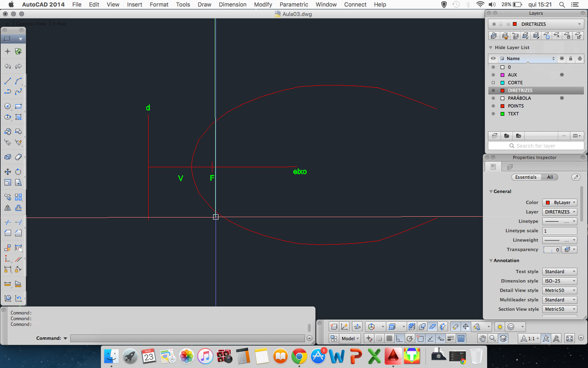Open the Dimension menu
This screenshot has width=588, height=368.
coord(232,4)
